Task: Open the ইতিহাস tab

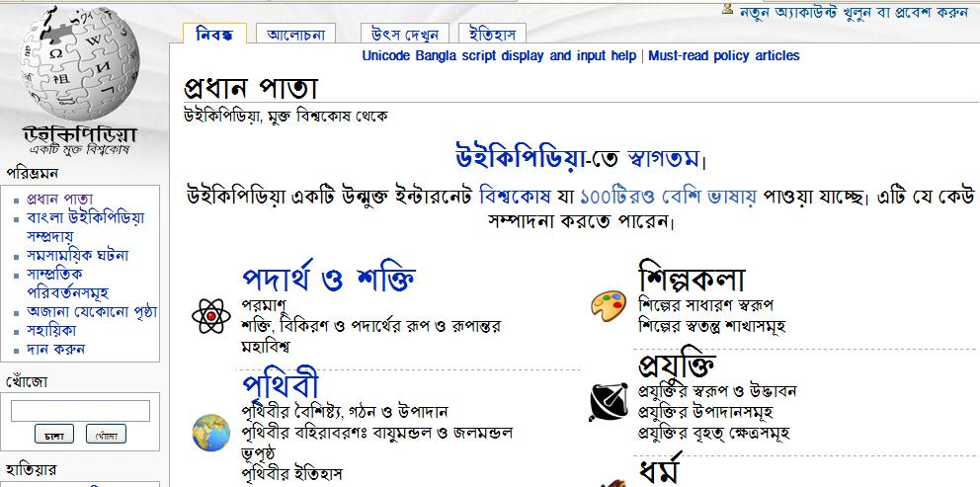Action: pos(492,35)
